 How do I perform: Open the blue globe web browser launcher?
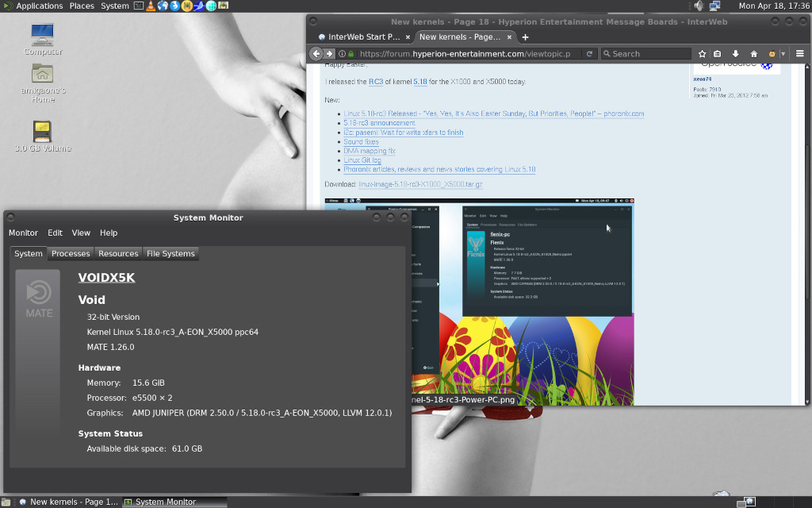point(163,6)
